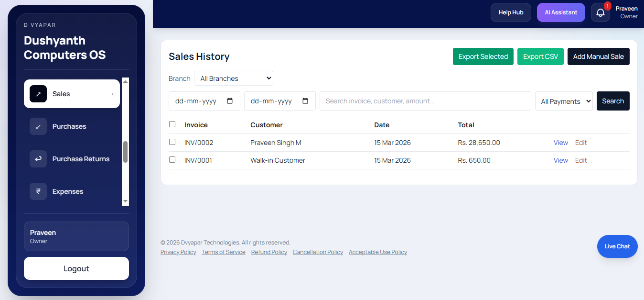
Task: Select Expenses in the sidebar menu
Action: [67, 191]
